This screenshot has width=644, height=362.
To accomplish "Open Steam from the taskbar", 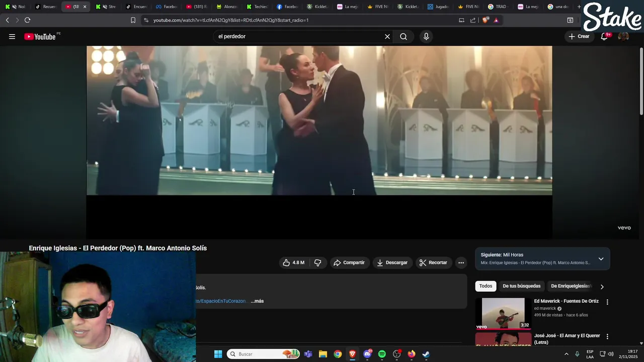I will click(x=426, y=354).
